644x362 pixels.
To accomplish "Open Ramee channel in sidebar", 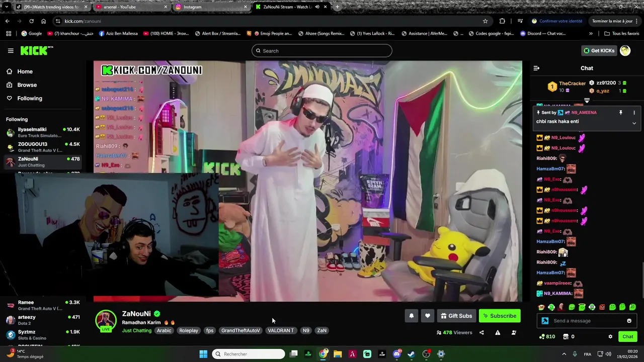I will 43,305.
